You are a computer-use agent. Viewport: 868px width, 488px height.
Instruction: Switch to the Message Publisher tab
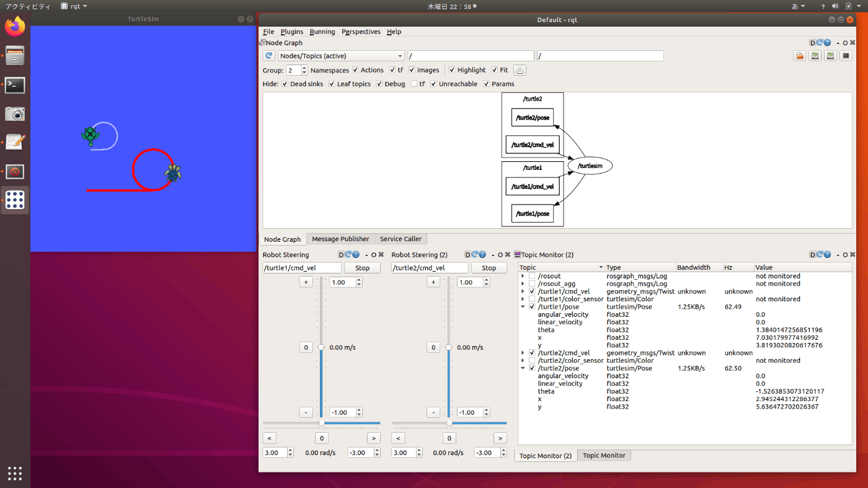pos(340,239)
